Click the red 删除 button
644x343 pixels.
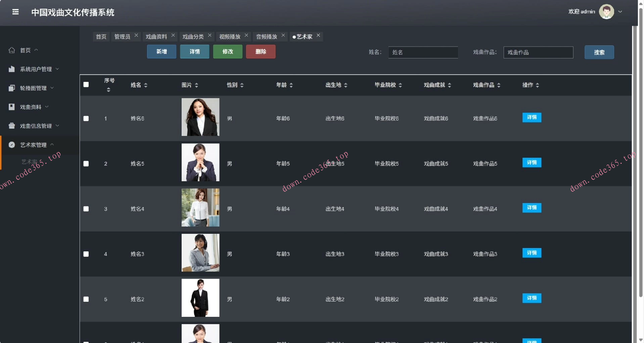pyautogui.click(x=261, y=52)
